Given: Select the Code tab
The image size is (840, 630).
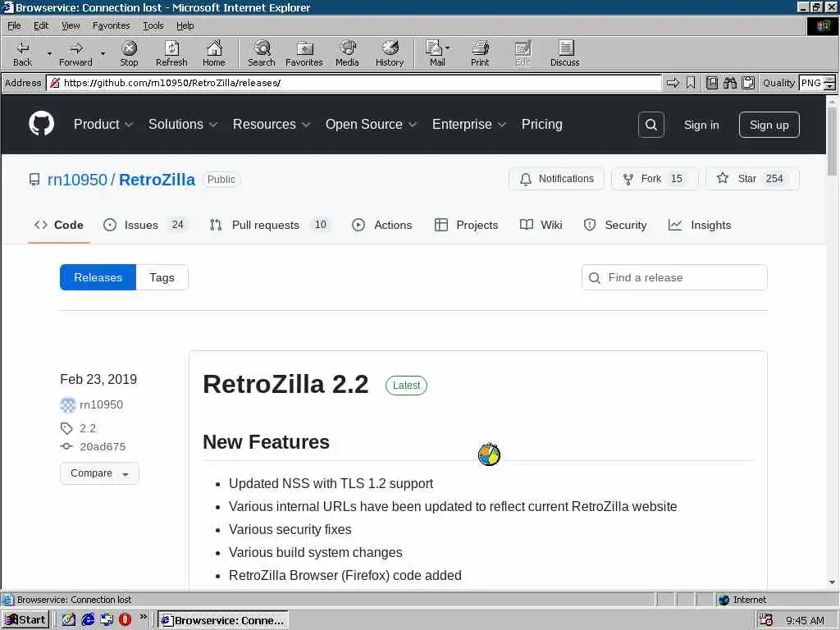Looking at the screenshot, I should (59, 225).
